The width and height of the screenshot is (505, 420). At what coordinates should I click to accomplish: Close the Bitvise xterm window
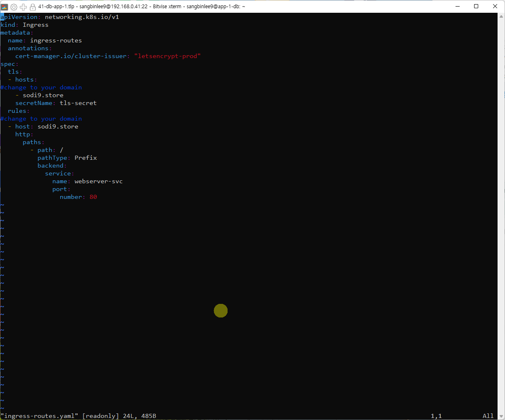click(x=495, y=6)
